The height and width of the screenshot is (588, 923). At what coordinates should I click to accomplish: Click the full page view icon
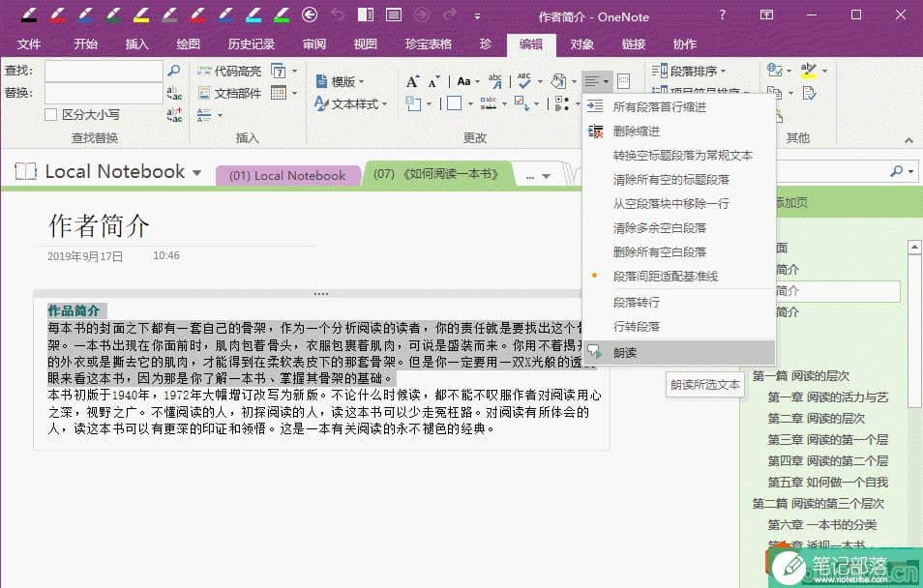pos(394,15)
